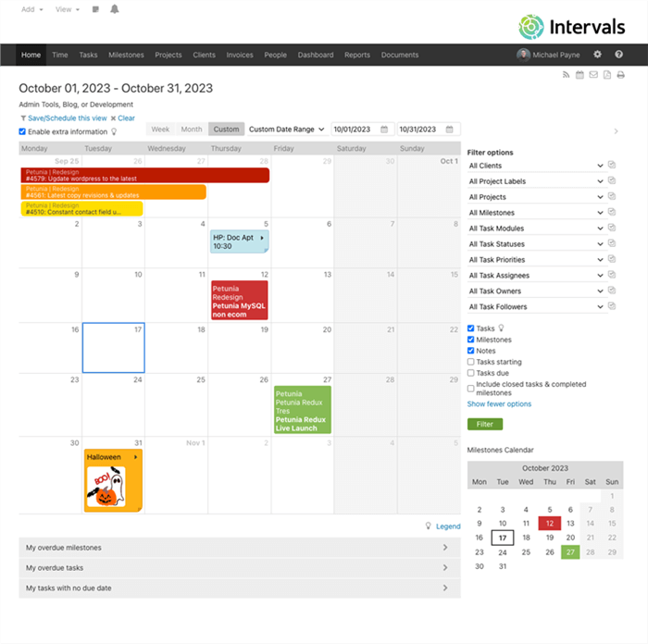The image size is (648, 644).
Task: Go to the Invoices tab
Action: 240,55
